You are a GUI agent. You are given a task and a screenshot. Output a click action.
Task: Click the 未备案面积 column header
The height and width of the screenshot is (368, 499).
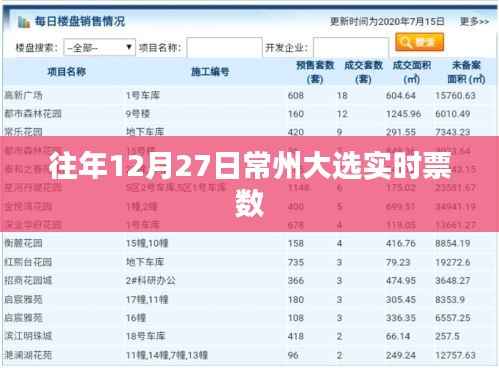click(466, 72)
